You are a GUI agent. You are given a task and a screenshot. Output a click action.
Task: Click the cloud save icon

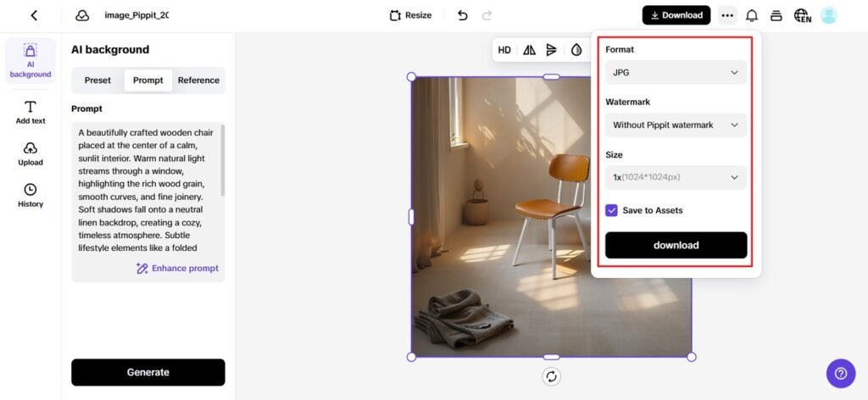coord(82,15)
